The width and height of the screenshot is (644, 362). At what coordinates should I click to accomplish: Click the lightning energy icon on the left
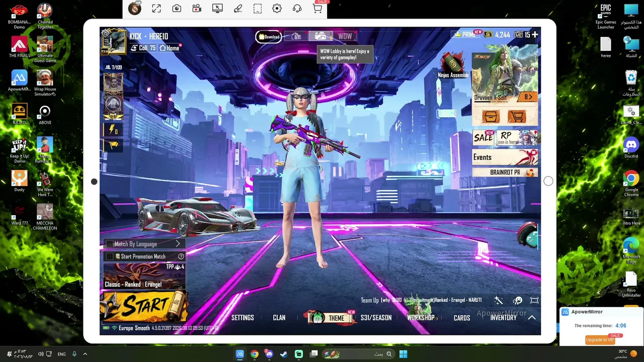pyautogui.click(x=113, y=130)
